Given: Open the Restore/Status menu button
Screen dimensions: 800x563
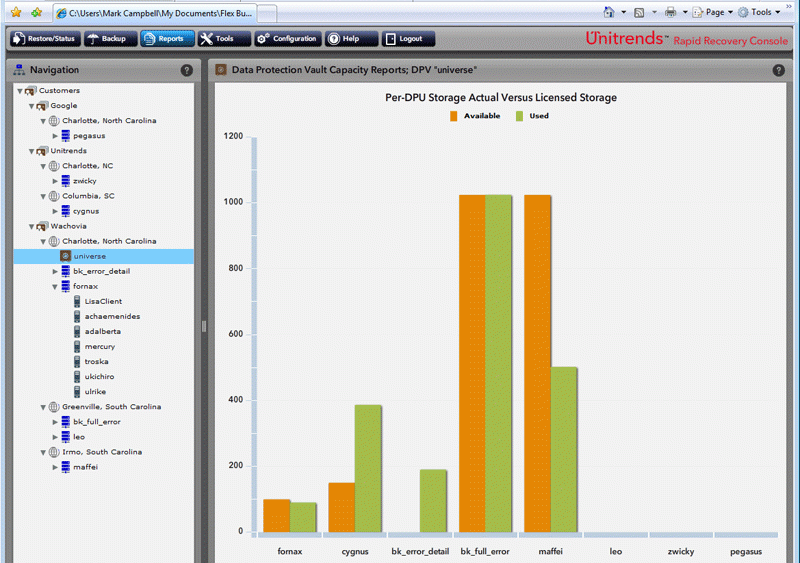Looking at the screenshot, I should [45, 39].
